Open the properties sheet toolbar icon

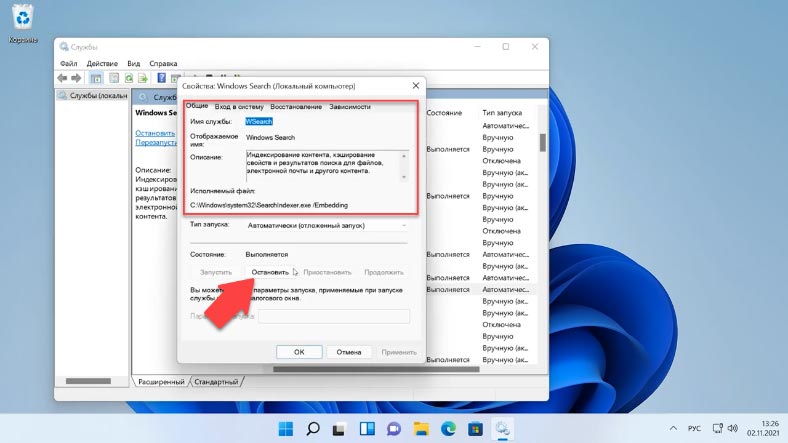pos(114,78)
